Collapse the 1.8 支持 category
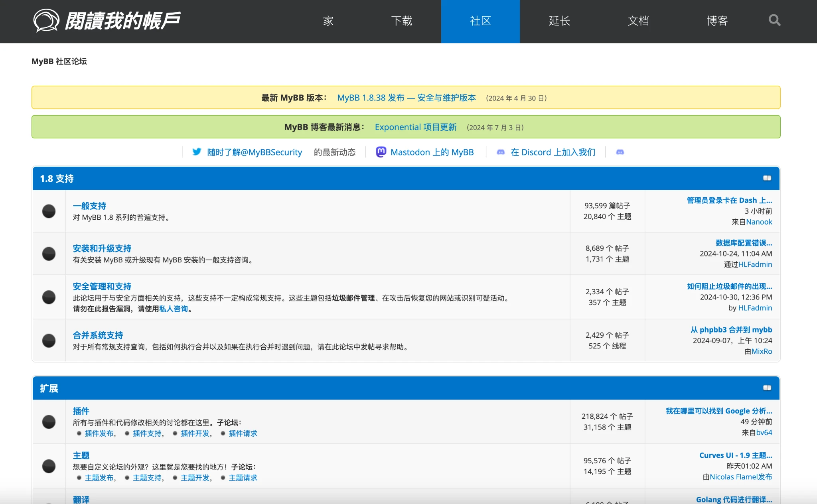This screenshot has height=504, width=817. tap(767, 178)
